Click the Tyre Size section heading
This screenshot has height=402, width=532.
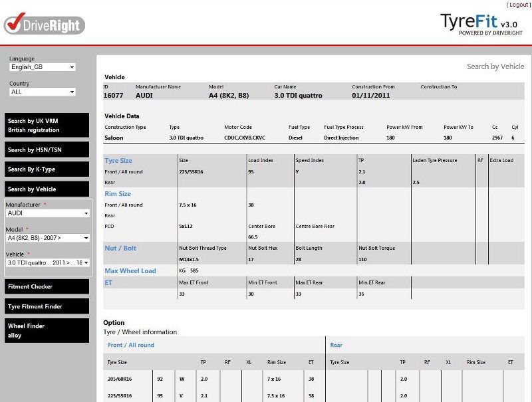pos(118,161)
